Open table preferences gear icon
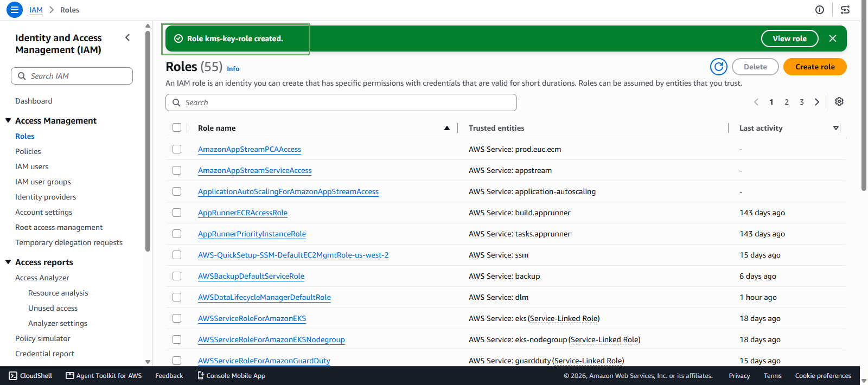This screenshot has width=868, height=385. (x=839, y=102)
